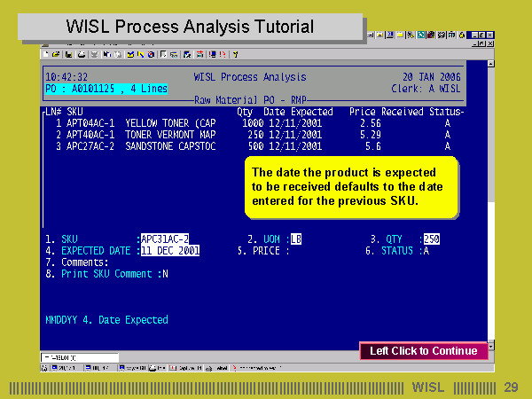
Task: Click the red slash icon in bottom status bar
Action: [x=235, y=368]
